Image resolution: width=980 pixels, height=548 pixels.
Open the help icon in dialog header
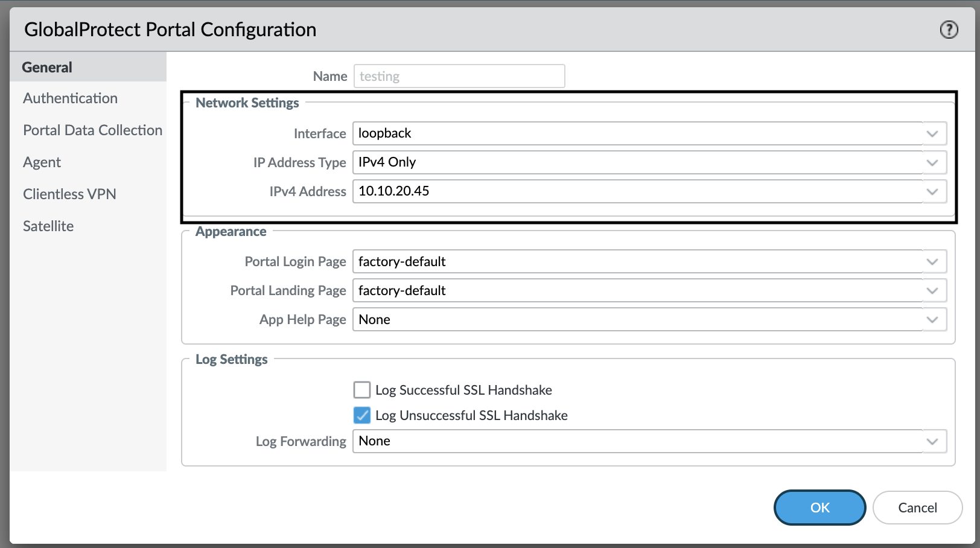(x=949, y=29)
